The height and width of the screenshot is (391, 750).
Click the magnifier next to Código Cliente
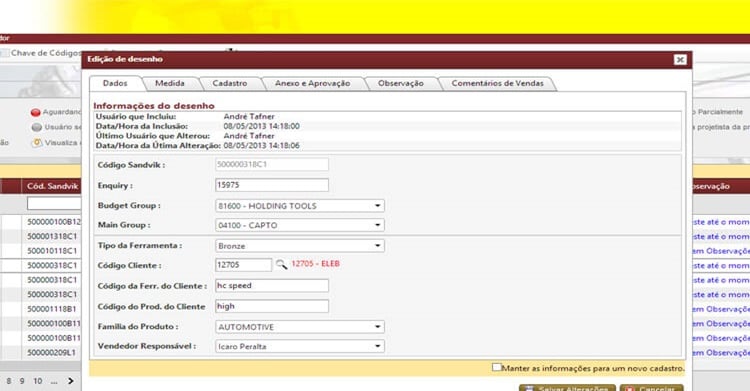point(281,264)
